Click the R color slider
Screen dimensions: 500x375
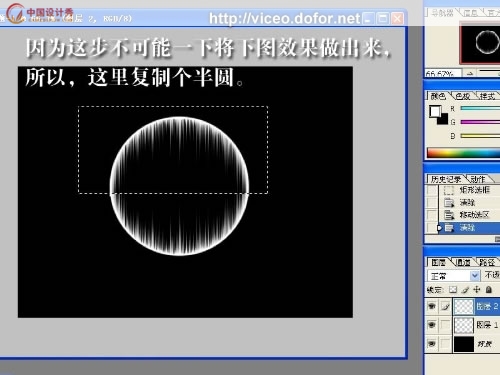(x=480, y=108)
